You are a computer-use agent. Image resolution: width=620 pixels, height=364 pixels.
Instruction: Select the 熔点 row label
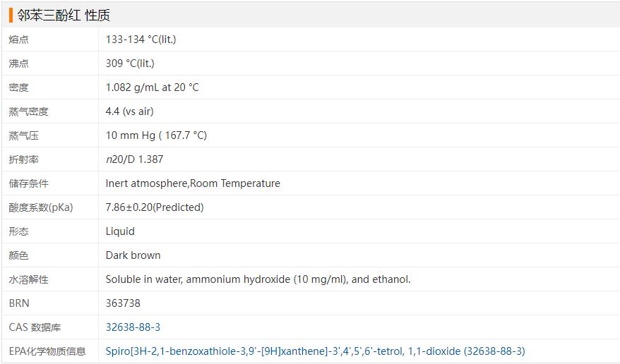coord(19,40)
